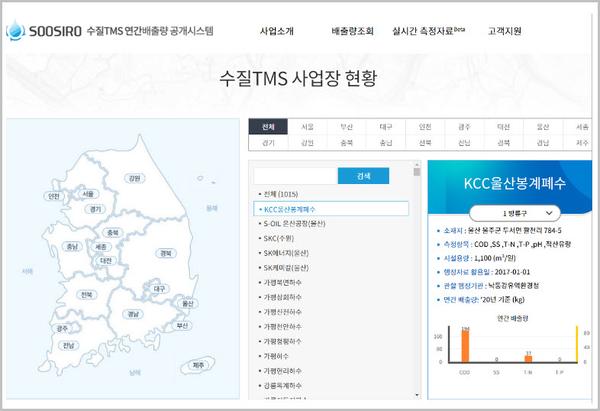Select the 전체 region tab
This screenshot has width=600, height=411.
coord(268,127)
